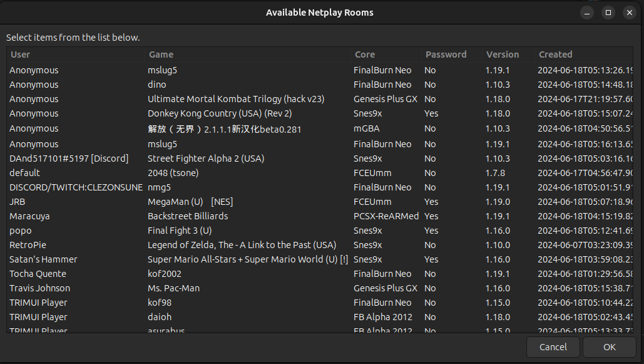Click the OK button

point(609,347)
